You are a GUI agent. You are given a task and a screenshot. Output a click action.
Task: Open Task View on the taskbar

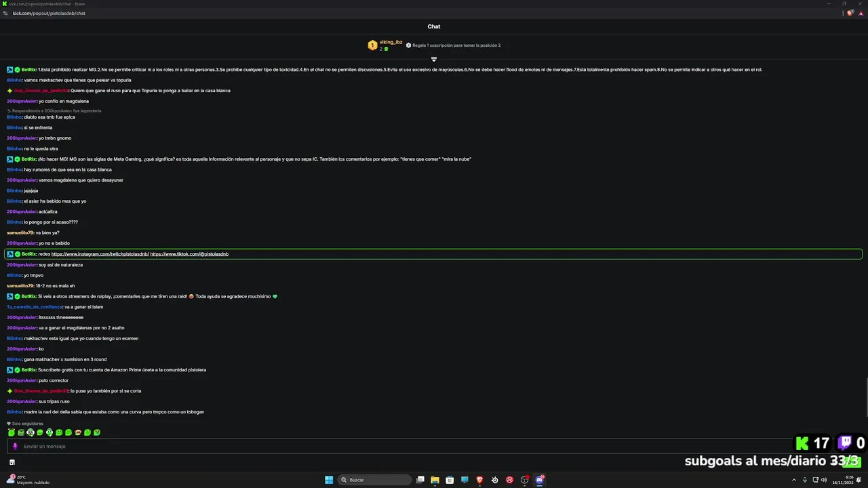(x=420, y=480)
